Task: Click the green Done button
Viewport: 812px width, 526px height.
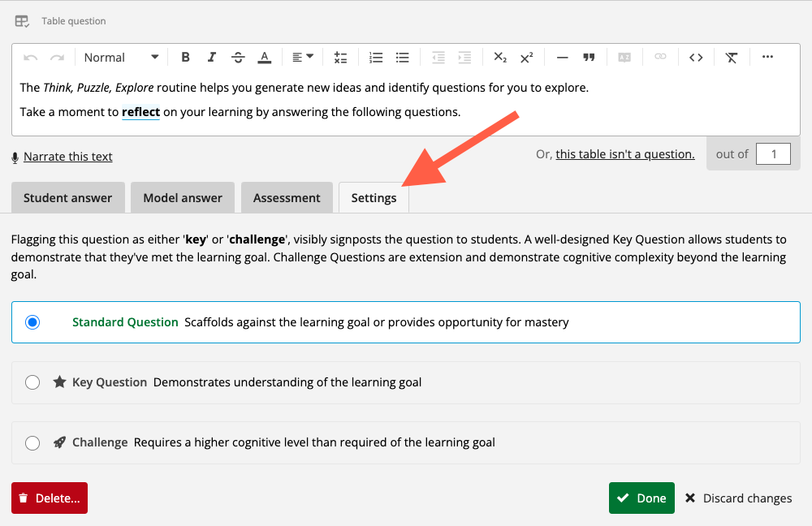Action: click(x=641, y=498)
